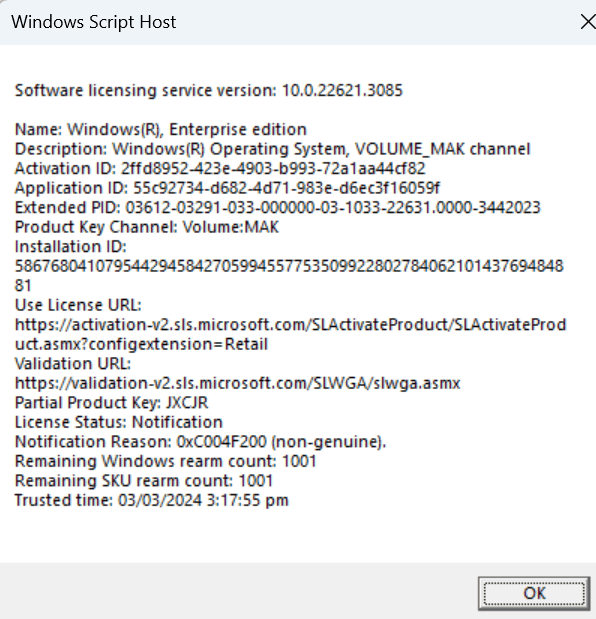This screenshot has width=596, height=619.
Task: Click the Description VOLUME_MAK channel line
Action: tap(272, 149)
